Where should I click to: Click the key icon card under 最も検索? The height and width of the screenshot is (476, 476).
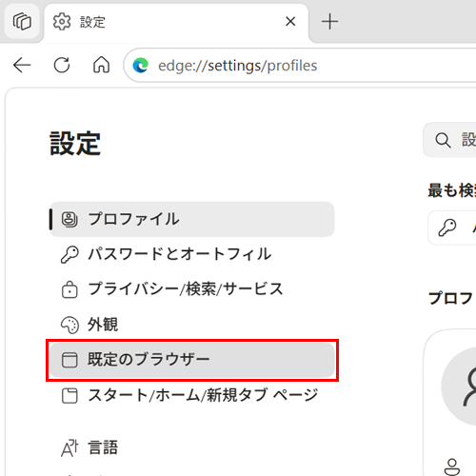pyautogui.click(x=452, y=228)
